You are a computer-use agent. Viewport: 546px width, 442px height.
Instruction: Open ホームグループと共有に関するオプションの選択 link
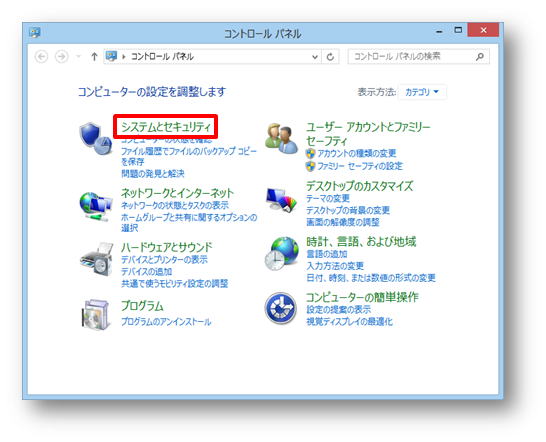click(189, 223)
